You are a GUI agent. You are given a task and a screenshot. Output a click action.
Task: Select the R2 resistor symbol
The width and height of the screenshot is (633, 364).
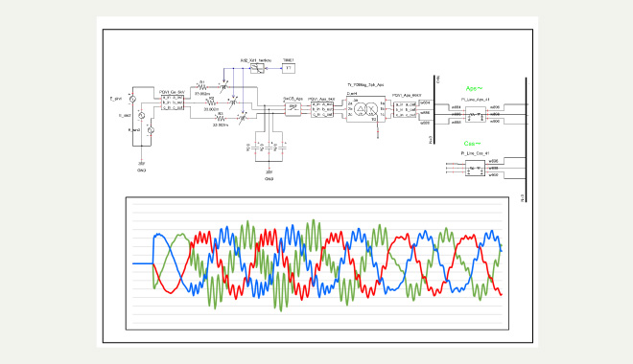click(211, 102)
